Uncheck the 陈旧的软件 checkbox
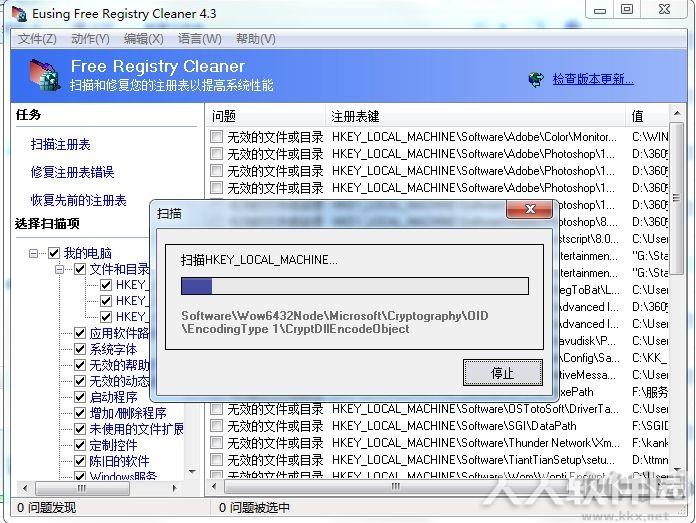 [x=80, y=461]
